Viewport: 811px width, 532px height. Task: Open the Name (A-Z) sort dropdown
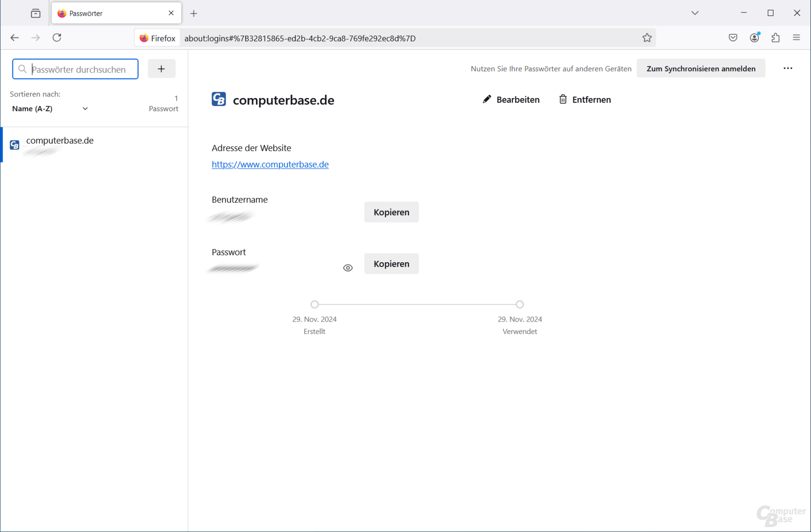[x=49, y=109]
